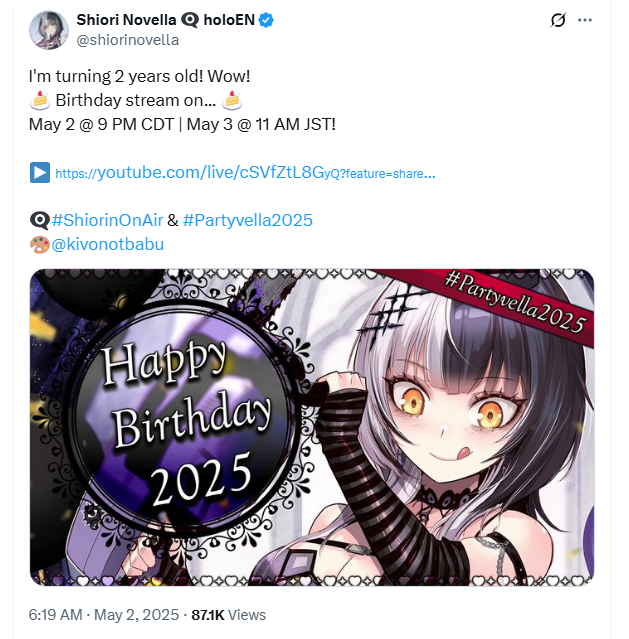
Task: Click the artist palette emoji
Action: 40,245
